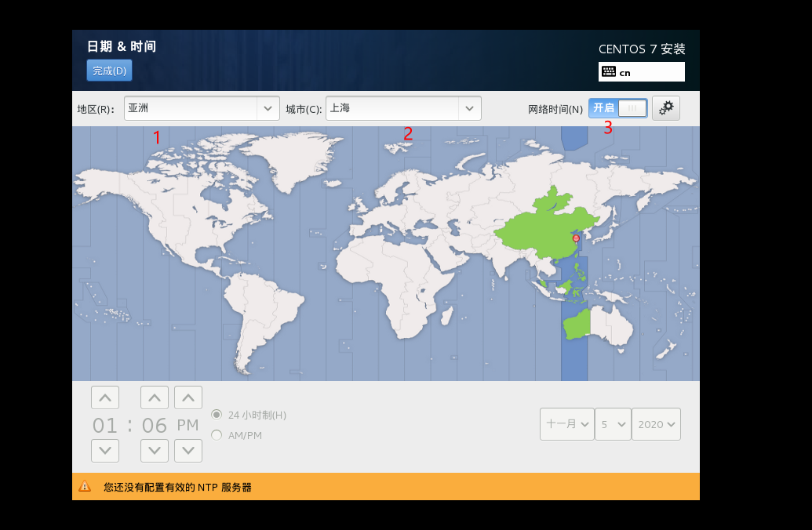Increase the minutes with the up arrow
This screenshot has width=812, height=530.
154,397
